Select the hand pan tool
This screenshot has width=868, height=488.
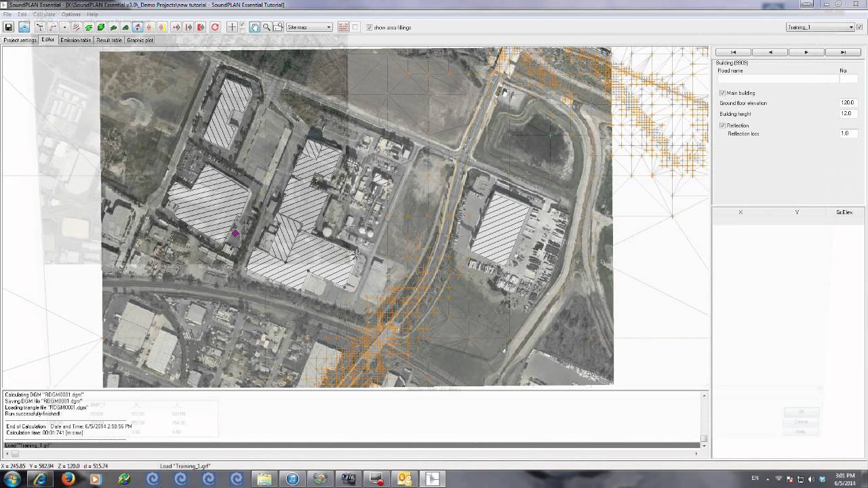click(x=255, y=27)
